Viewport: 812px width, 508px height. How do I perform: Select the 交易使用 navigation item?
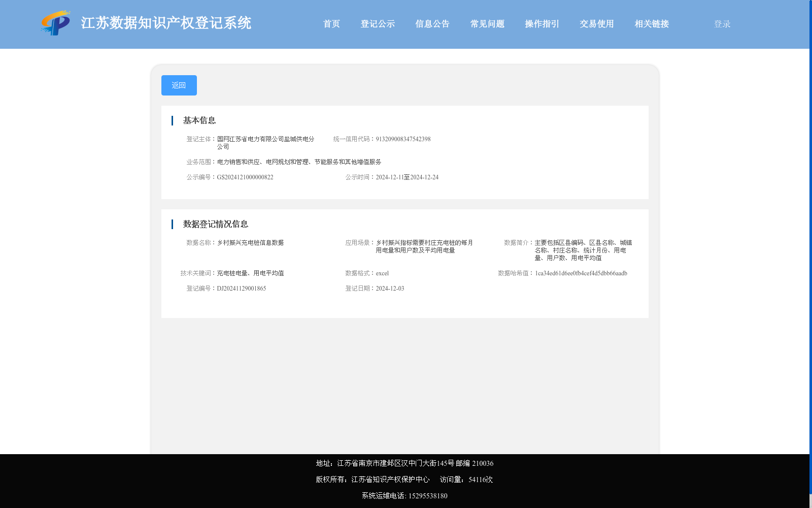pos(597,24)
